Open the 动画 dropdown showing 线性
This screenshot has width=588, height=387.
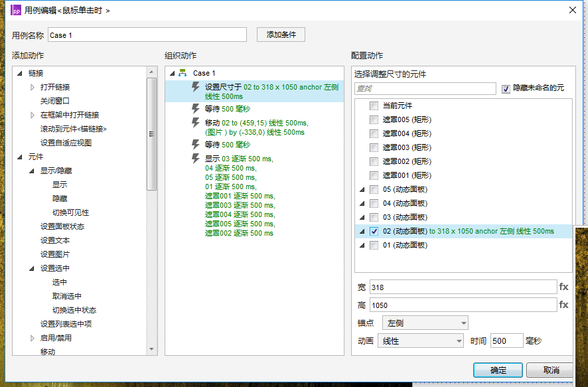420,341
